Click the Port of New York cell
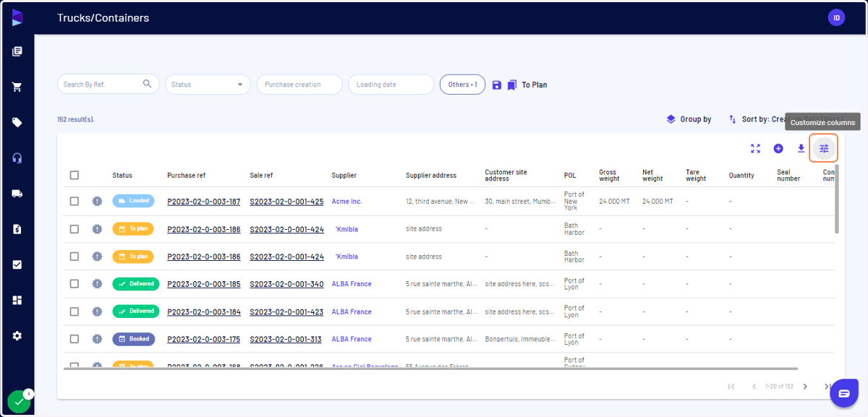Viewport: 868px width, 417px height. tap(576, 202)
